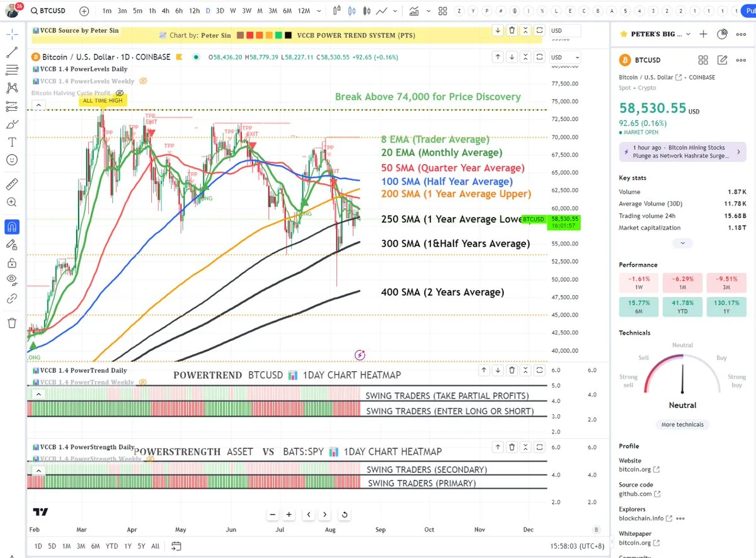Toggle stay in drawing mode
Image resolution: width=756 pixels, height=558 pixels.
click(12, 245)
